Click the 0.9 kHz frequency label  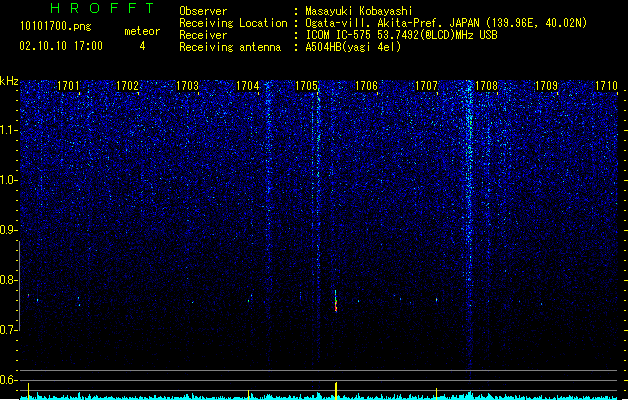tap(9, 230)
